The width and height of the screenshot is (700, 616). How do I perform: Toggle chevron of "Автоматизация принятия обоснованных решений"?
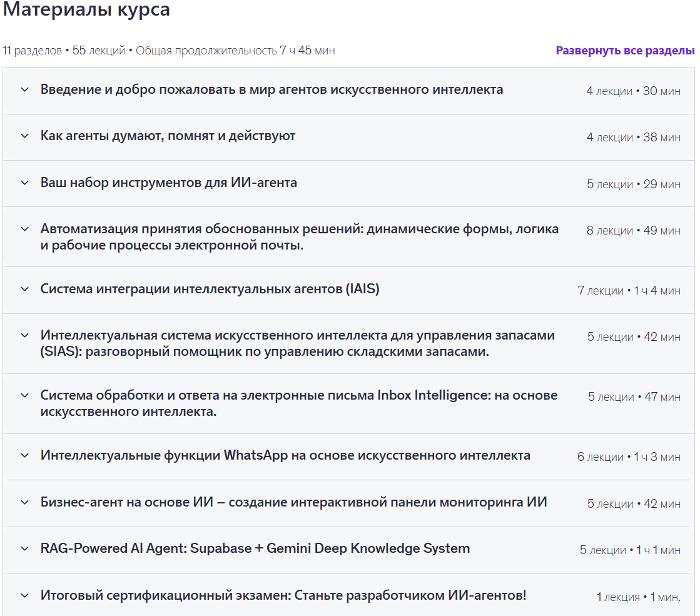click(25, 229)
